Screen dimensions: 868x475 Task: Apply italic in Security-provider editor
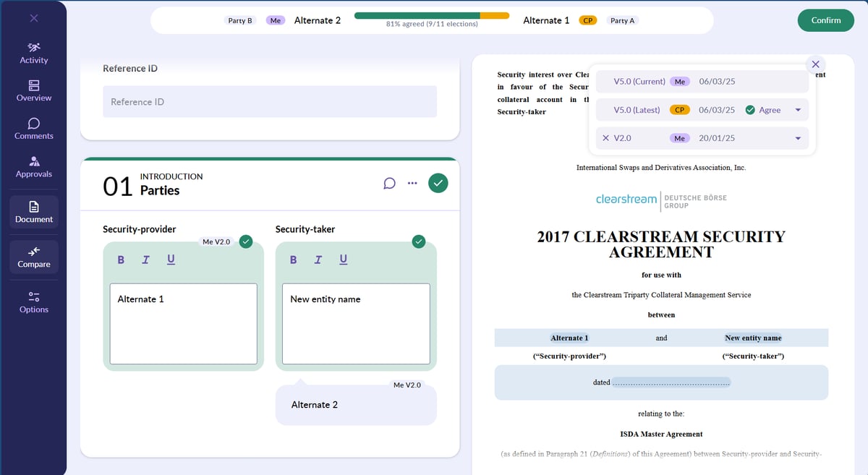point(145,260)
